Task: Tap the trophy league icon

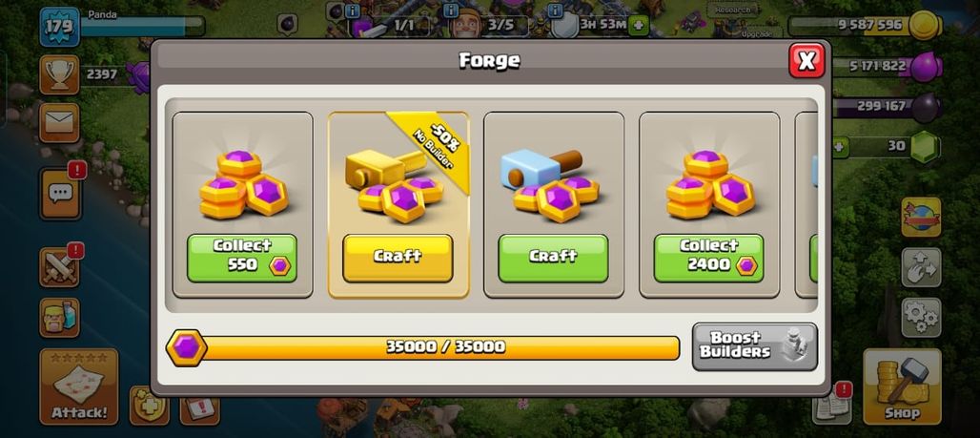Action: tap(59, 74)
